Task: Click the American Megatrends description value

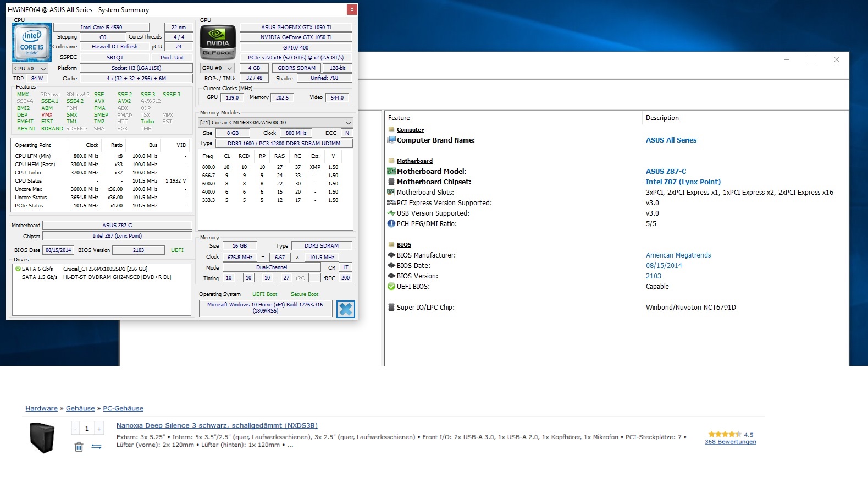Action: 678,255
